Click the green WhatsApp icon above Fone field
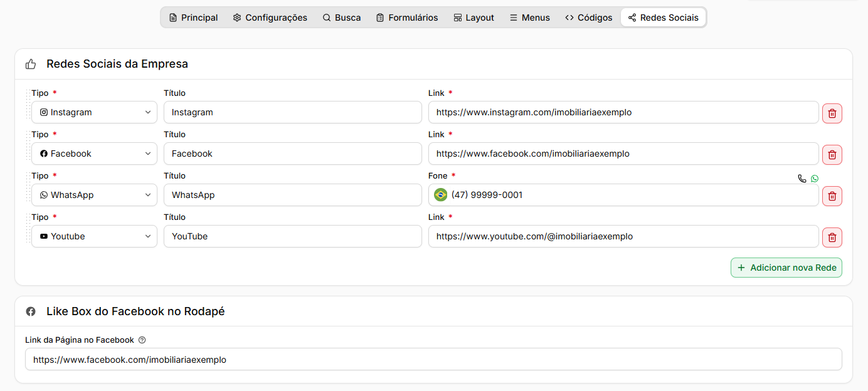 [815, 179]
